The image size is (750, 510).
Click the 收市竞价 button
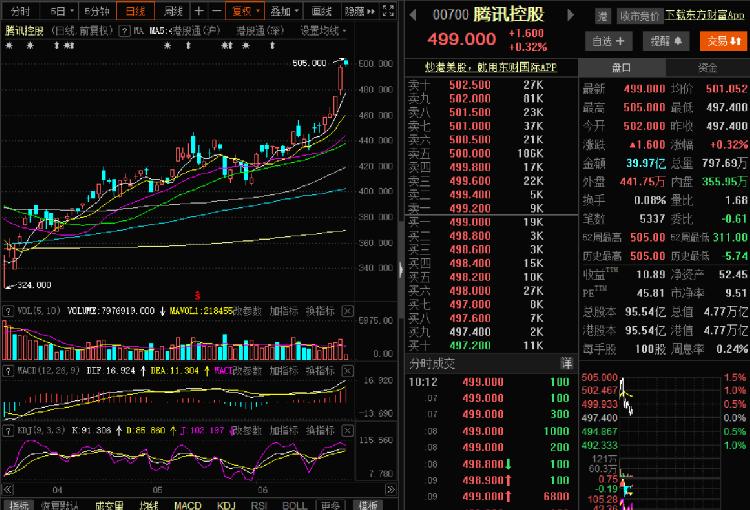[x=639, y=16]
